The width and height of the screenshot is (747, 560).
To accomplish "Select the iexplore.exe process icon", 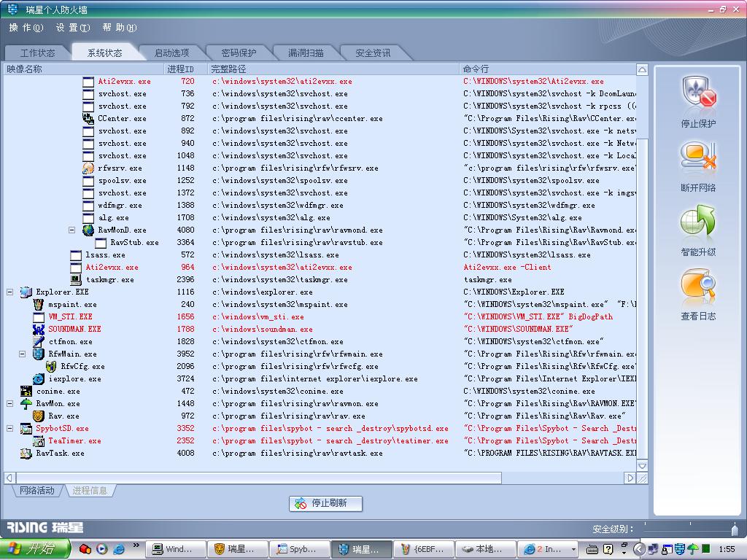I will (x=38, y=379).
